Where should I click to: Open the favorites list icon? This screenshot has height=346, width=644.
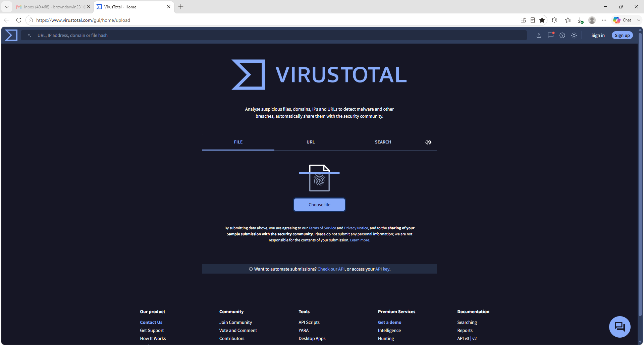pos(568,20)
